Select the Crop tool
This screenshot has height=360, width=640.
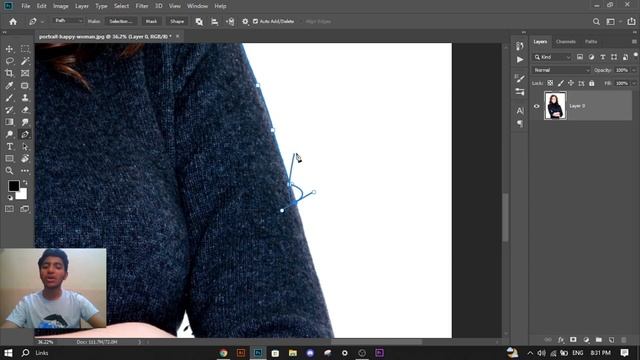coord(9,73)
